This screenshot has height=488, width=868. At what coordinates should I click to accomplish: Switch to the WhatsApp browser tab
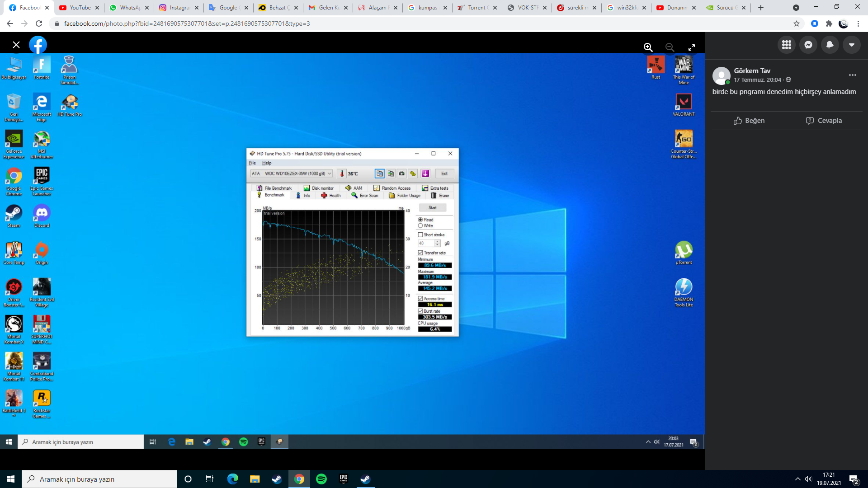click(x=130, y=8)
